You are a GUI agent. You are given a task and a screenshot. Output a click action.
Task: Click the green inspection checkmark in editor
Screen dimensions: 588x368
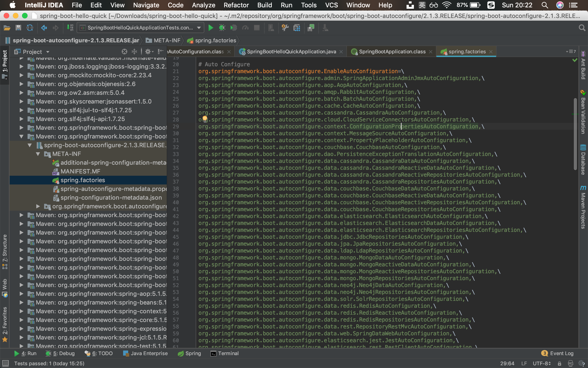tap(575, 60)
